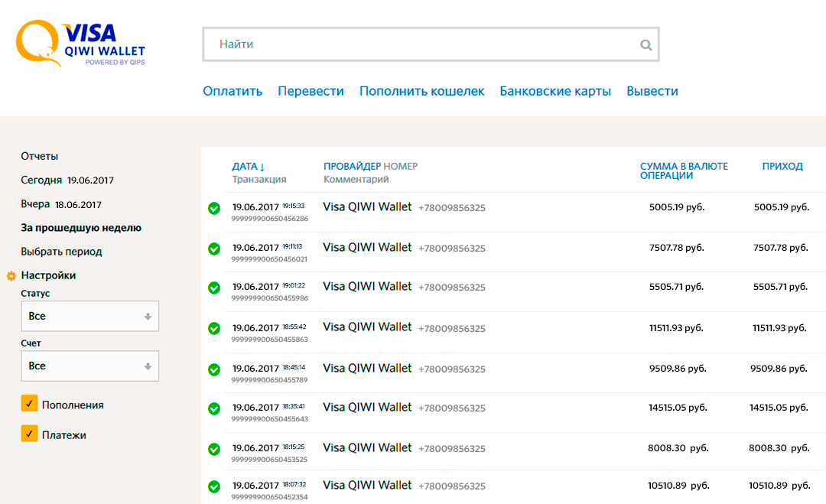
Task: Sort by ПРОВАЙДЕР column header
Action: [352, 167]
